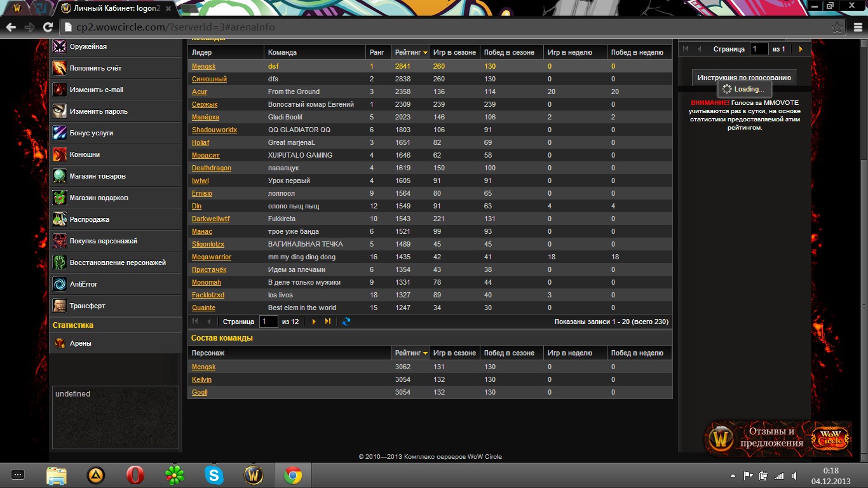This screenshot has height=488, width=868.
Task: Click the Изменить пароль icon
Action: [60, 111]
